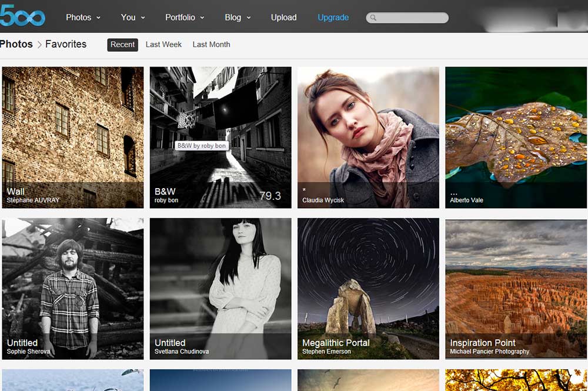Viewport: 588px width, 391px height.
Task: Select the Last Week filter
Action: 163,45
